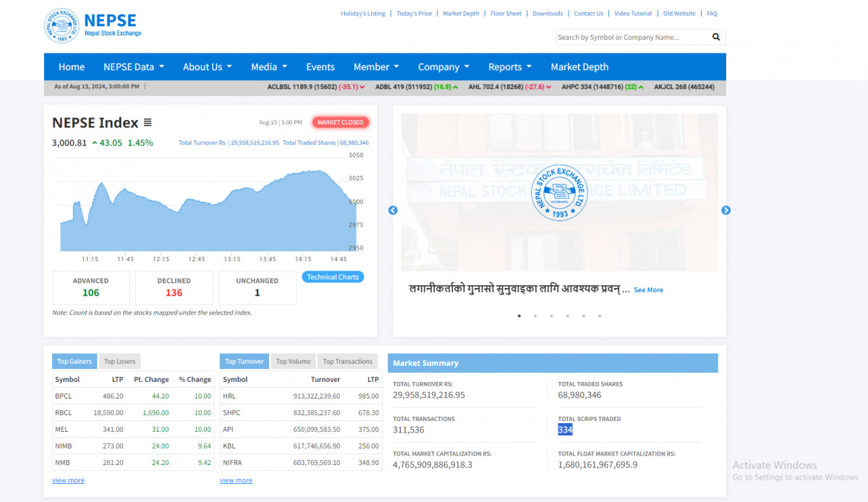868x502 pixels.
Task: Click See More on the news headline
Action: click(x=648, y=290)
